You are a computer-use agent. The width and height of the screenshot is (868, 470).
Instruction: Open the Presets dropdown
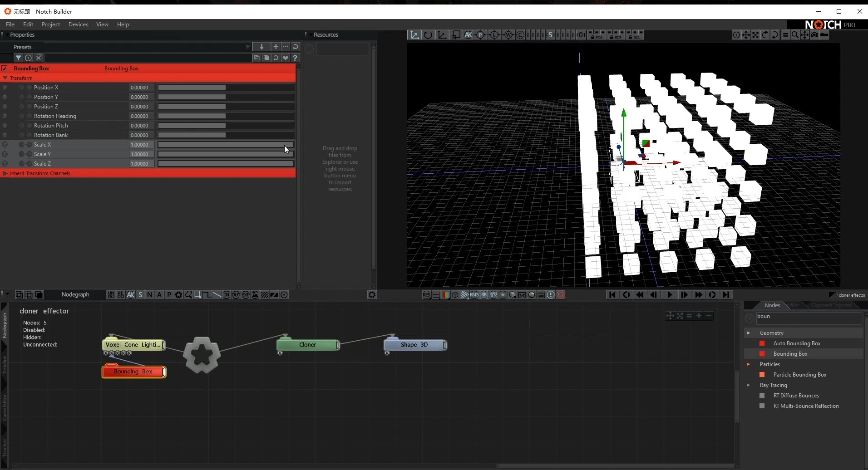point(247,47)
